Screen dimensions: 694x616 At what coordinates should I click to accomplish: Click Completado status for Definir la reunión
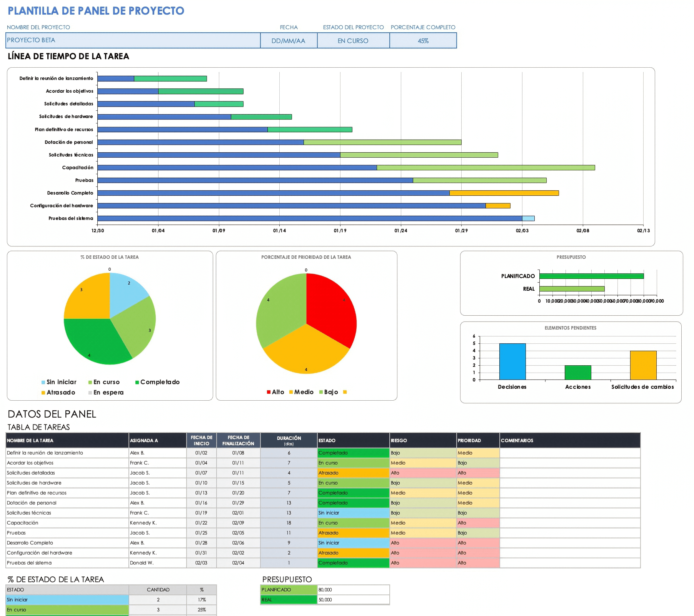click(354, 453)
